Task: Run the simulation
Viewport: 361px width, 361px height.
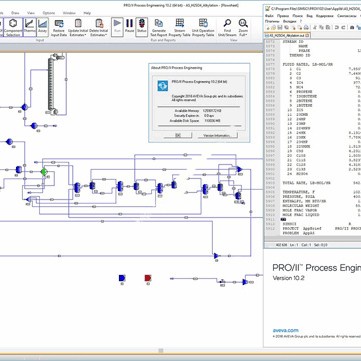Action: click(117, 27)
